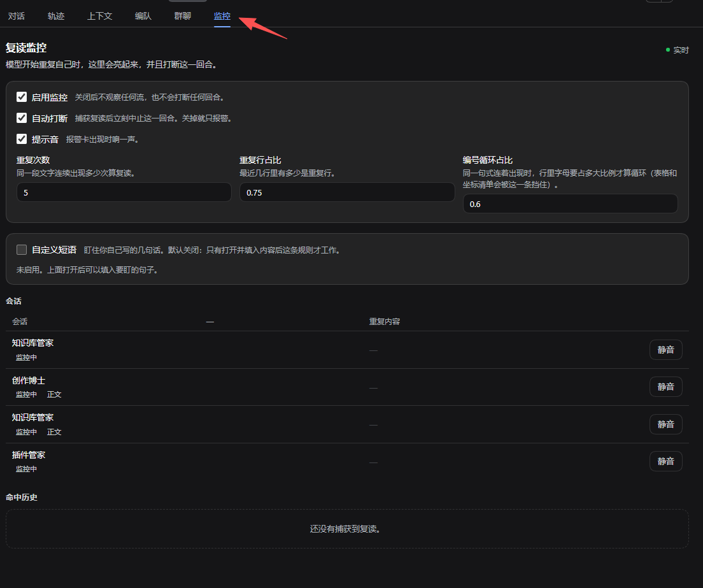Uncheck the 启用监控 checkbox
703x588 pixels.
tap(22, 97)
